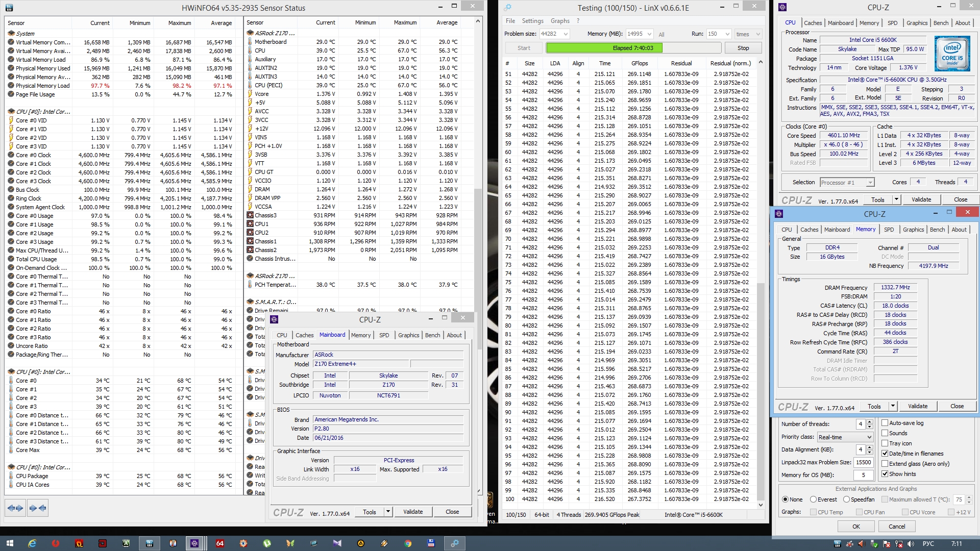The image size is (980, 551).
Task: Open the Graphs menu in LinX
Action: point(560,21)
